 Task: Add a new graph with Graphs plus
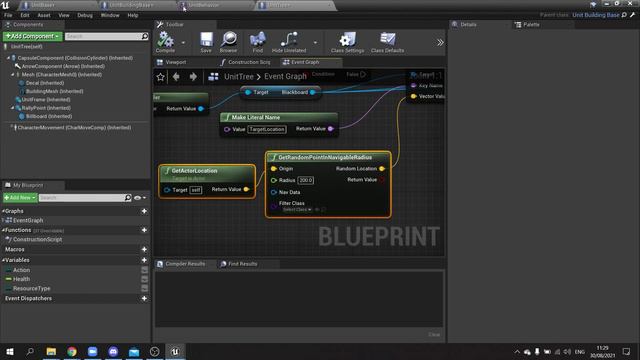144,211
